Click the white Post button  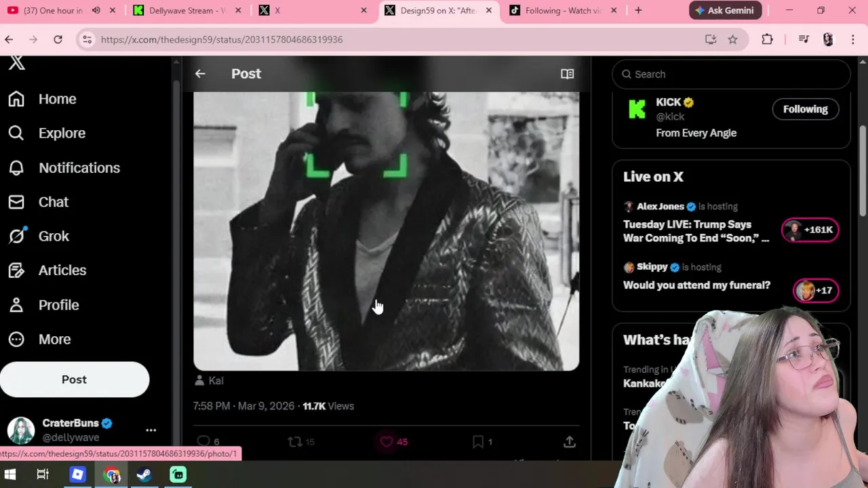point(75,380)
